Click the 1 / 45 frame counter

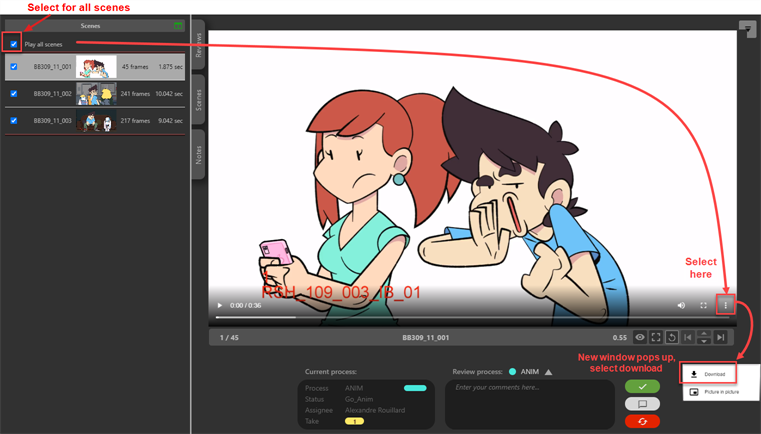click(x=229, y=337)
